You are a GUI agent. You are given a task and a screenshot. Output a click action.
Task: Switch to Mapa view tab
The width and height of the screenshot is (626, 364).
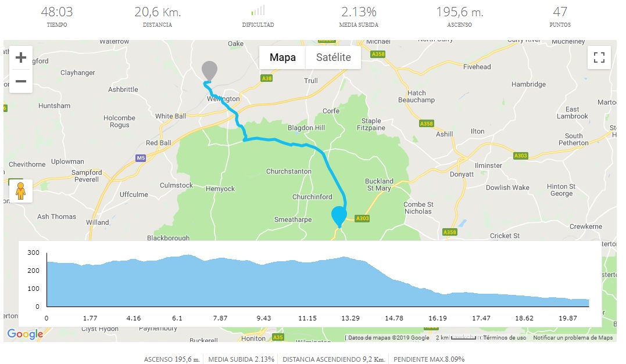pos(282,57)
